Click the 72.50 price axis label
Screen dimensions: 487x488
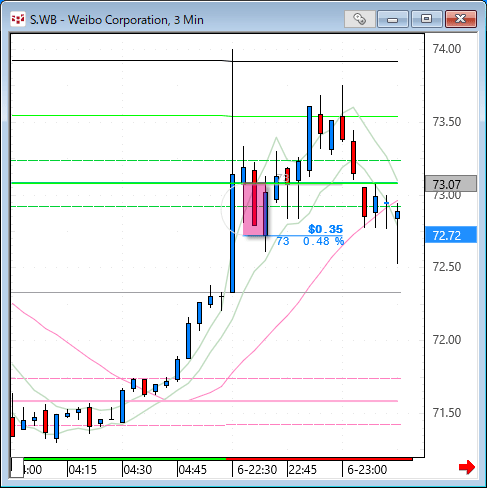[447, 267]
